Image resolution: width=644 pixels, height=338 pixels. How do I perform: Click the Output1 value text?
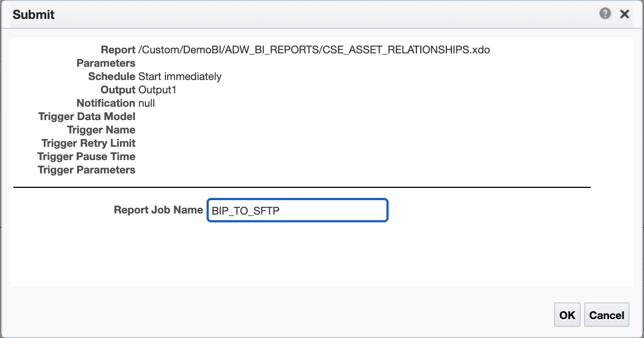coord(157,90)
